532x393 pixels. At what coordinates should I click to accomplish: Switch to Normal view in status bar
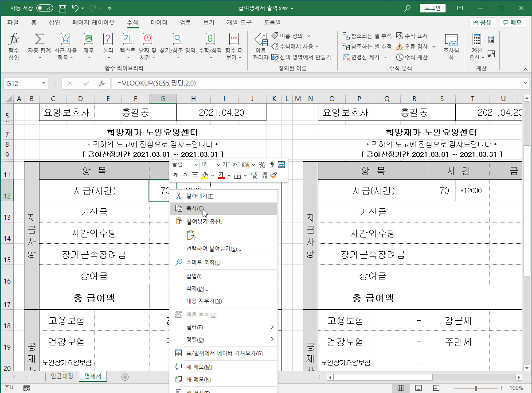(401, 388)
